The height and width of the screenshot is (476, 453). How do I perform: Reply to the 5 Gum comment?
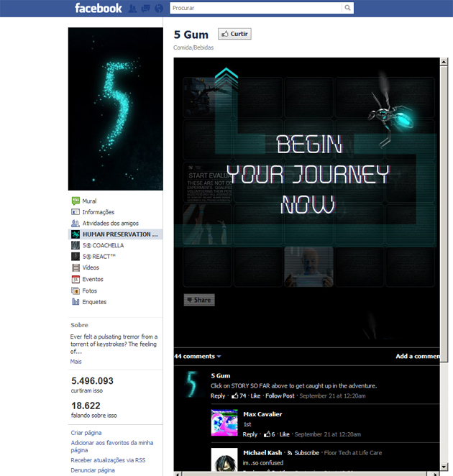click(x=218, y=396)
